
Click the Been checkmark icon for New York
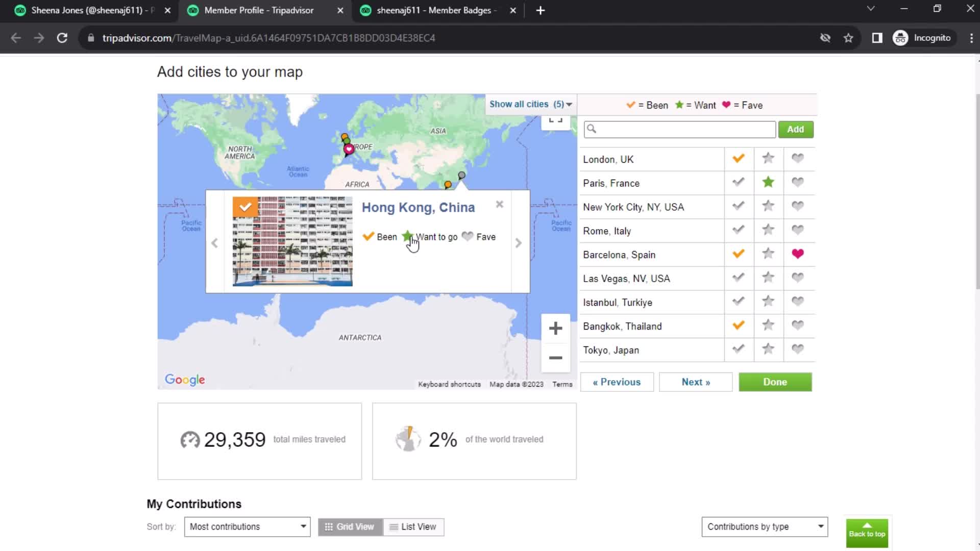(739, 207)
